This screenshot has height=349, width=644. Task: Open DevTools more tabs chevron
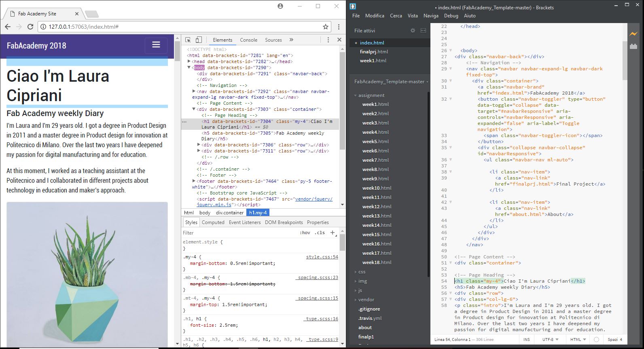pos(291,40)
